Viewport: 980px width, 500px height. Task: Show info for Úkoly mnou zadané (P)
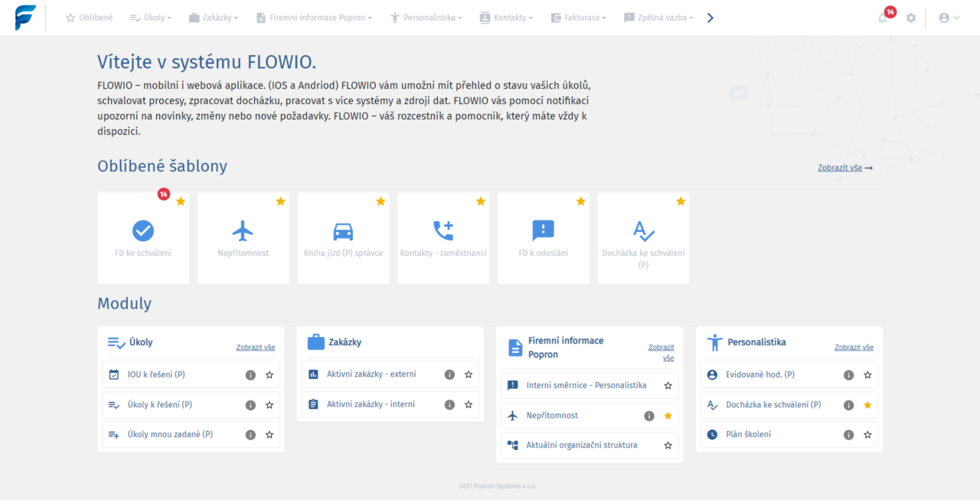[250, 435]
